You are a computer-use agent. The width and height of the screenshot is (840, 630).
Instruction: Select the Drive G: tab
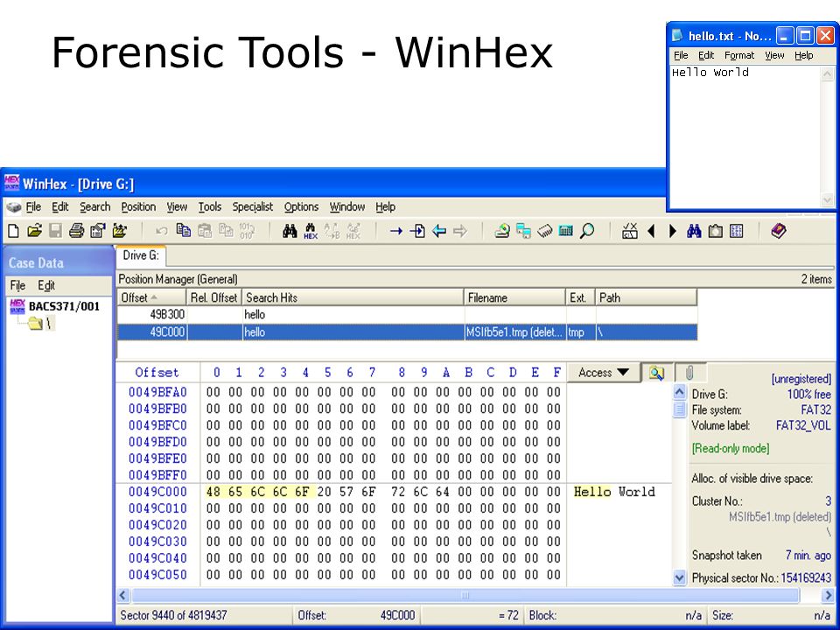(141, 255)
